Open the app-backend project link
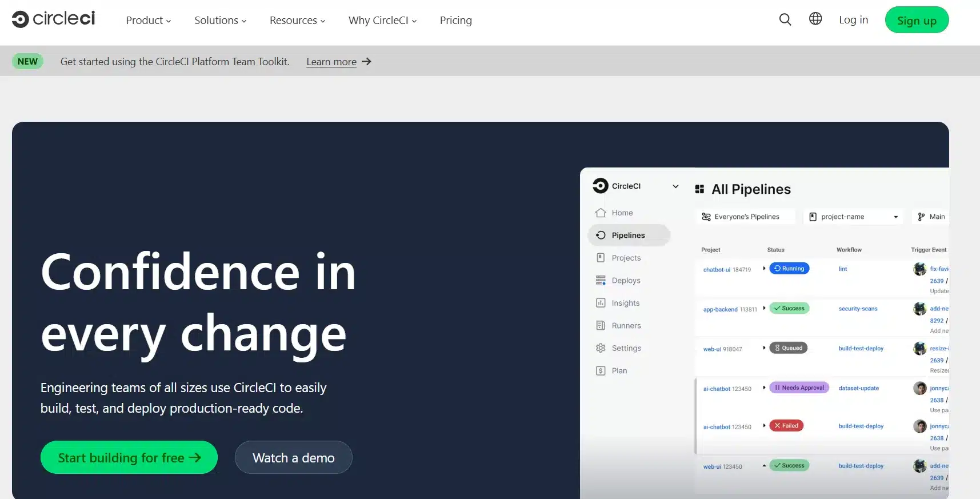This screenshot has width=980, height=499. pyautogui.click(x=720, y=309)
